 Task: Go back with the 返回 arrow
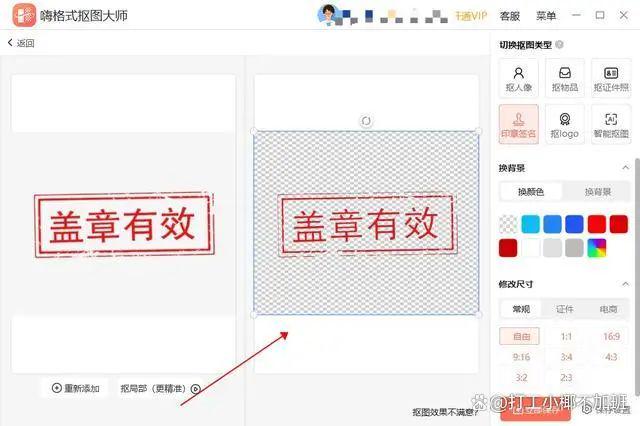click(x=21, y=43)
